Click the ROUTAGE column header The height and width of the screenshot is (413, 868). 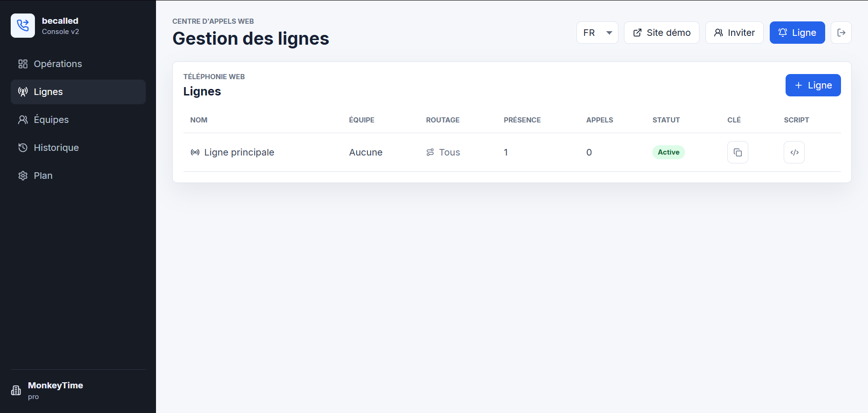tap(443, 120)
